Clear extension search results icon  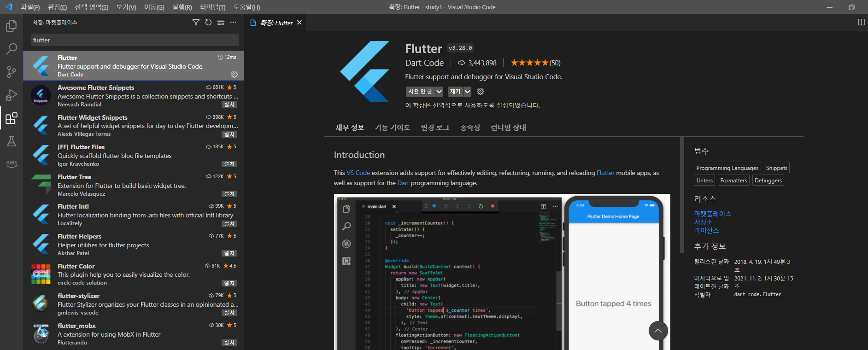coord(221,22)
